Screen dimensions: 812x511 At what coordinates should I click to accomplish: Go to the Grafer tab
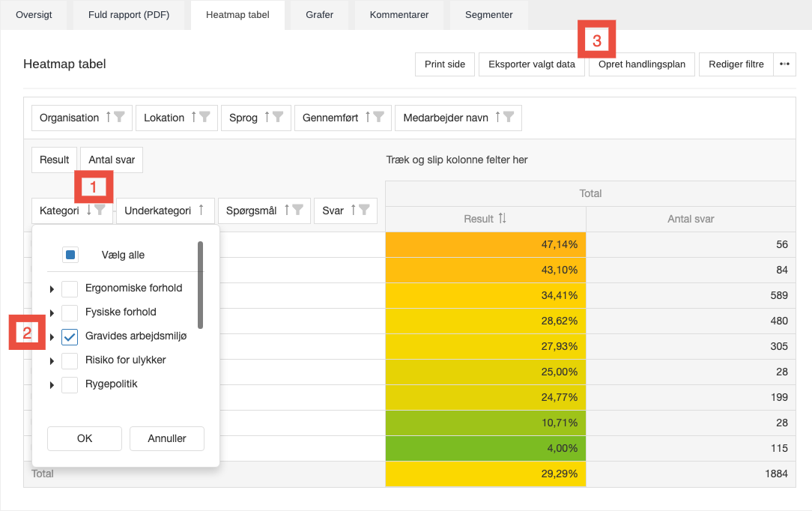[320, 15]
